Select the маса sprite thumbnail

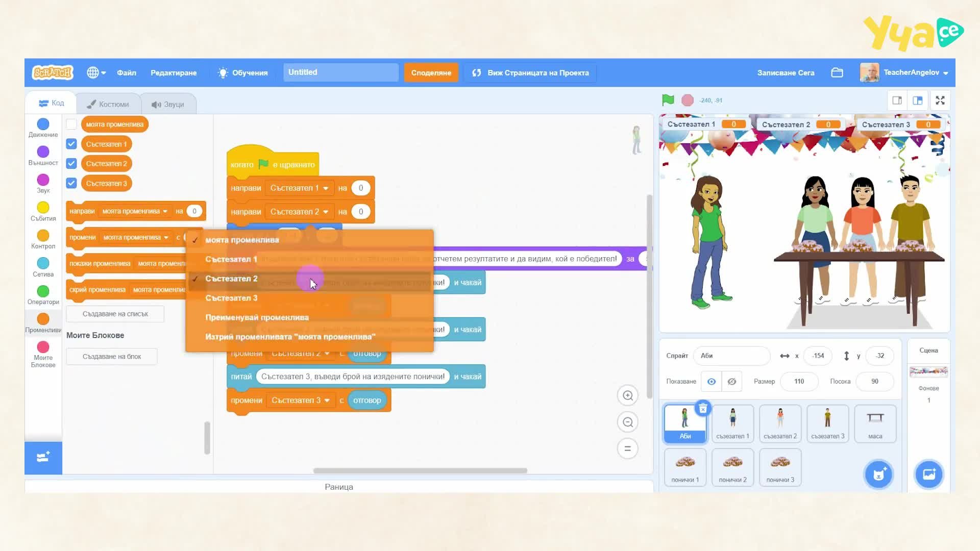point(875,423)
